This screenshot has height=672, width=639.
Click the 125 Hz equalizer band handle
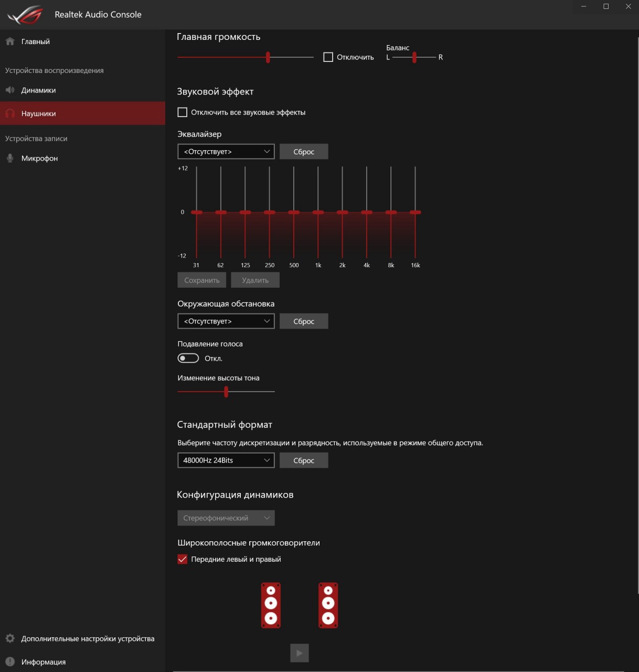pyautogui.click(x=246, y=212)
